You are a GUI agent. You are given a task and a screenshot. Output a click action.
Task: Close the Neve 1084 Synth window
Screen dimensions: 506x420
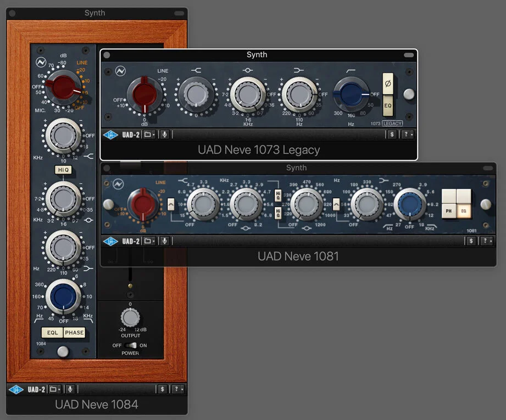(x=12, y=13)
